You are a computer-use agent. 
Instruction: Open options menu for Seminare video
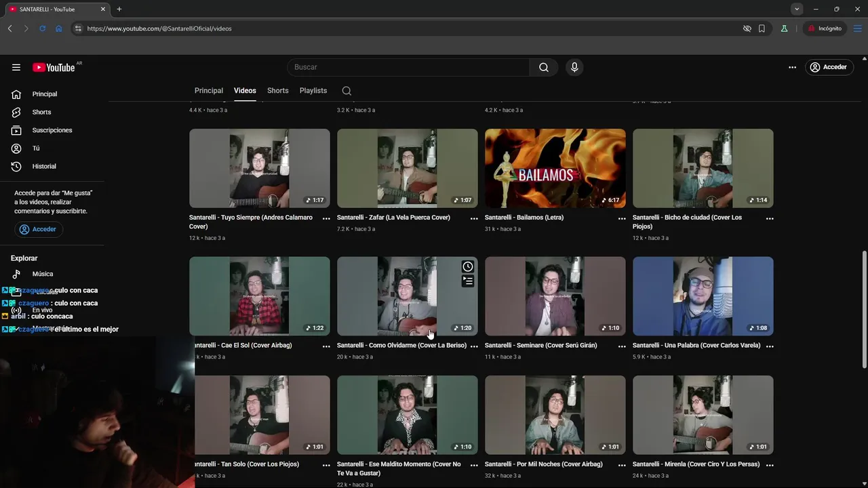(x=622, y=346)
